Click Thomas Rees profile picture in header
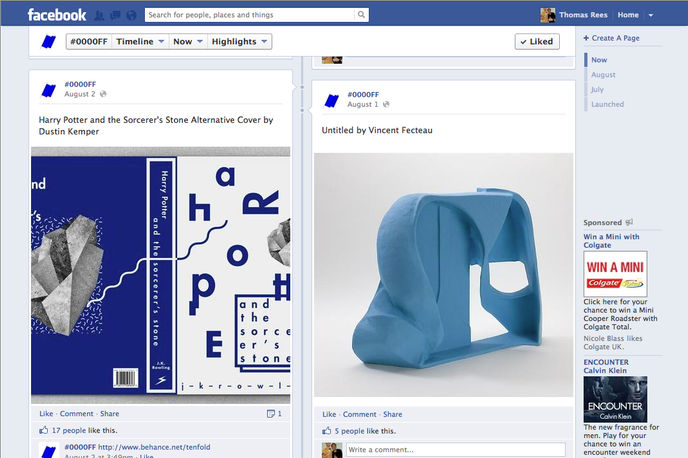Screen dimensions: 688x458 coord(548,15)
